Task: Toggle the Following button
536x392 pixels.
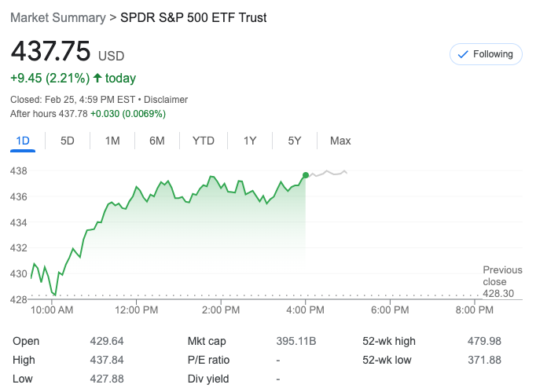Action: click(x=486, y=54)
